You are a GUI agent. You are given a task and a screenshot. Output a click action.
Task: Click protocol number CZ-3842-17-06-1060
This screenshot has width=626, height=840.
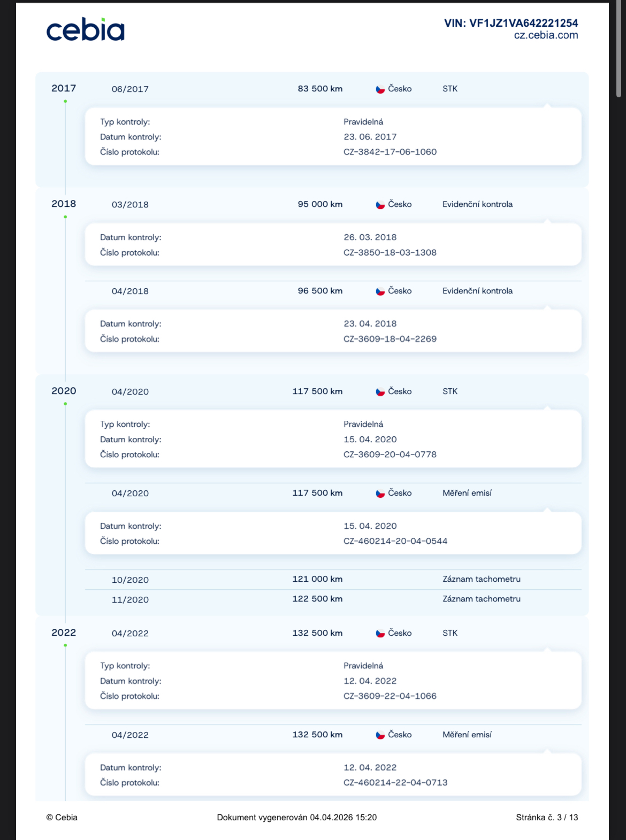pyautogui.click(x=390, y=152)
